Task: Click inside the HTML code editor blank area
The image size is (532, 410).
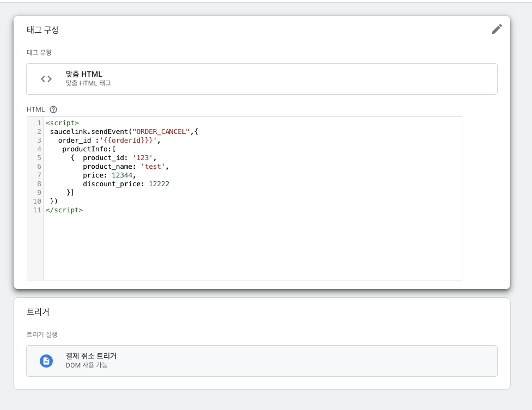Action: click(253, 246)
